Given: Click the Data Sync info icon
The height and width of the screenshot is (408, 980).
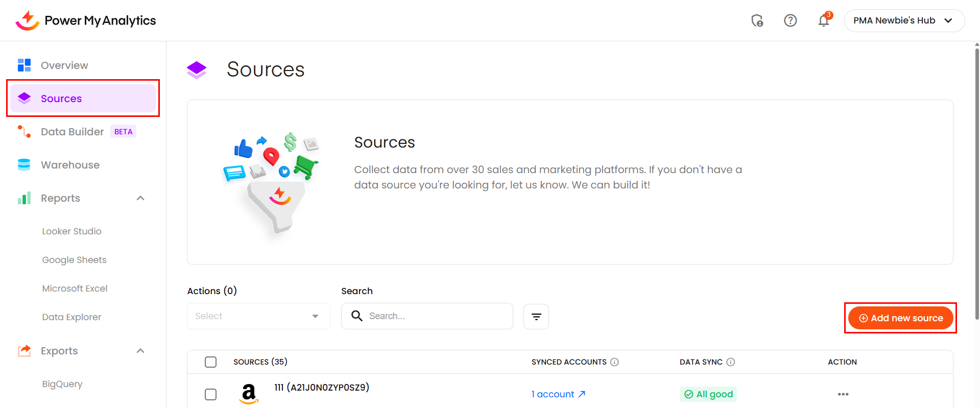Looking at the screenshot, I should pos(730,362).
